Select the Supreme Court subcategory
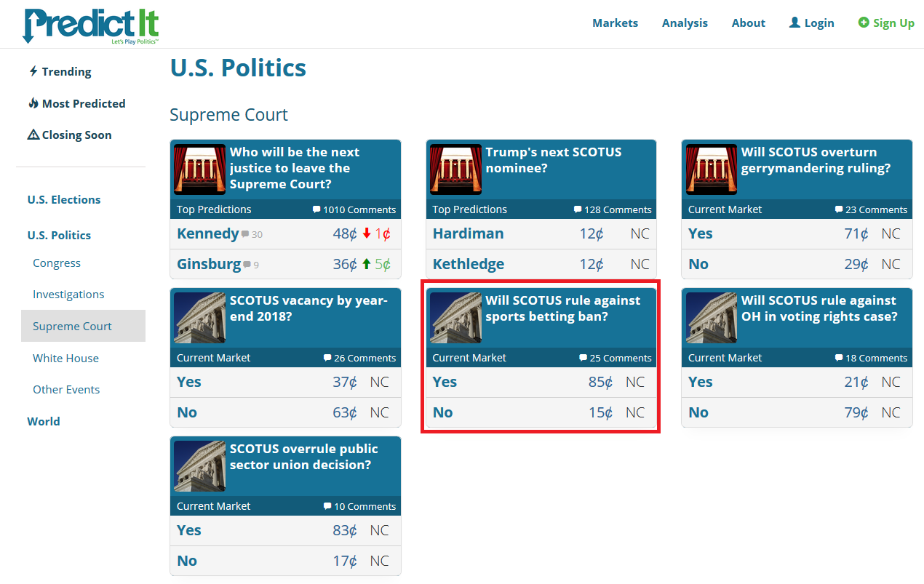The width and height of the screenshot is (924, 584). click(83, 326)
